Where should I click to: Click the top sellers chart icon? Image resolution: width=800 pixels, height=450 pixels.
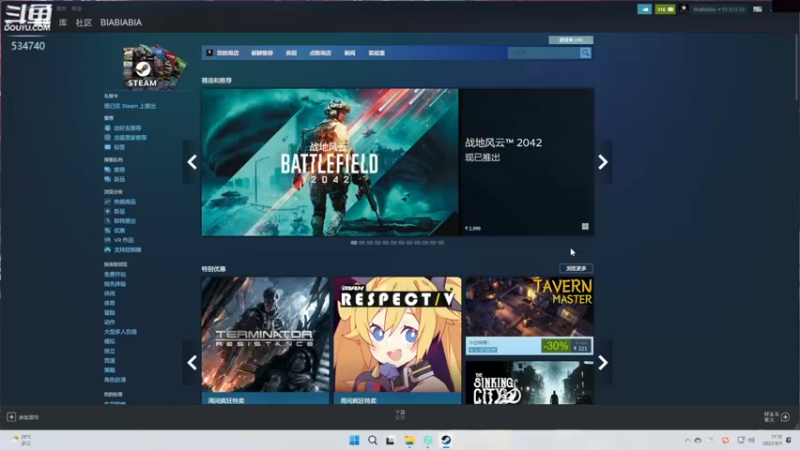point(108,202)
